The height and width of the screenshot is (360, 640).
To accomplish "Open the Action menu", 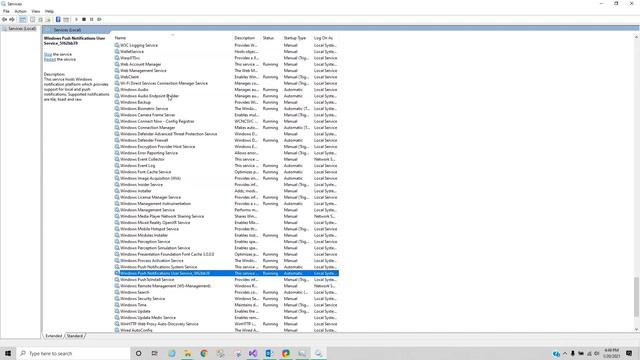I will click(20, 11).
